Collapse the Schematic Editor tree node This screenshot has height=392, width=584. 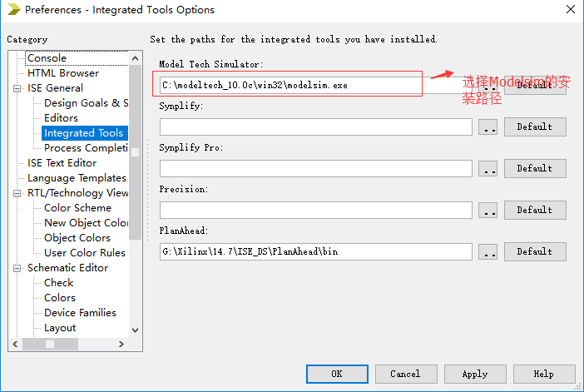tap(17, 268)
